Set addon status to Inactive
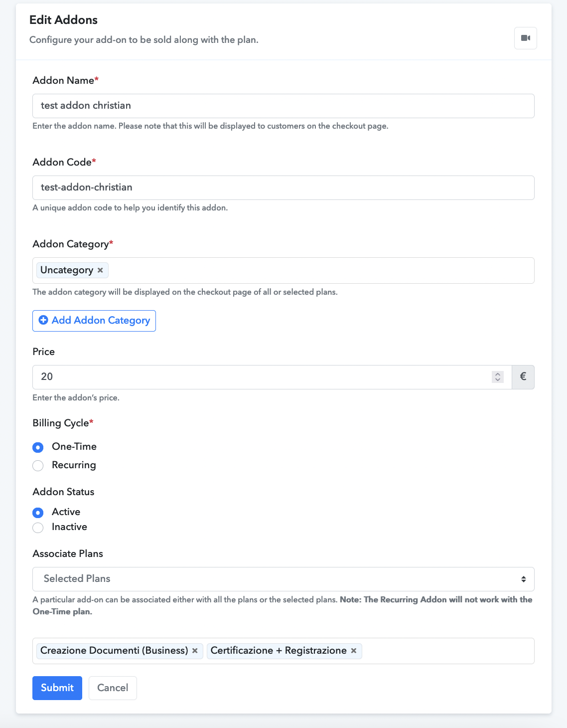The height and width of the screenshot is (728, 567). (38, 528)
